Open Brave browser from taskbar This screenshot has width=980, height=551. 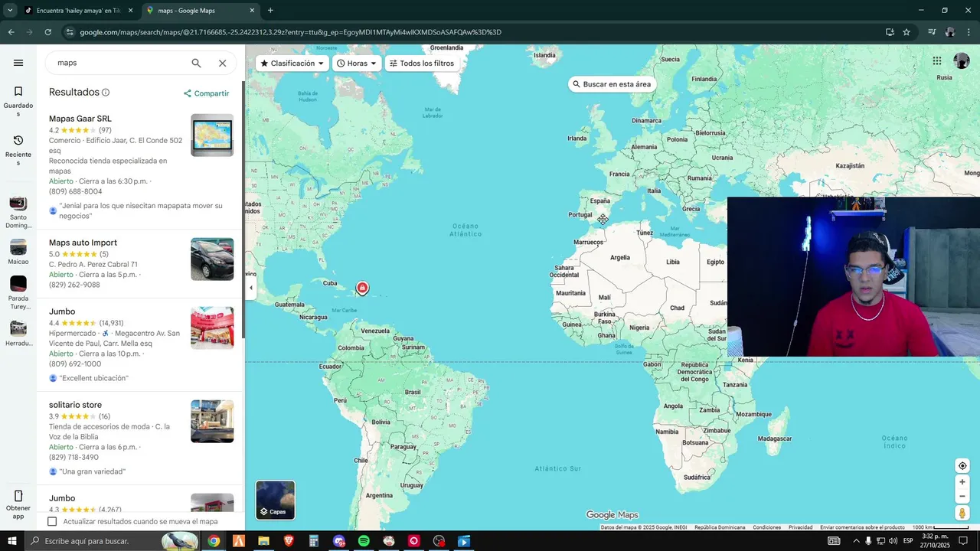(x=289, y=541)
